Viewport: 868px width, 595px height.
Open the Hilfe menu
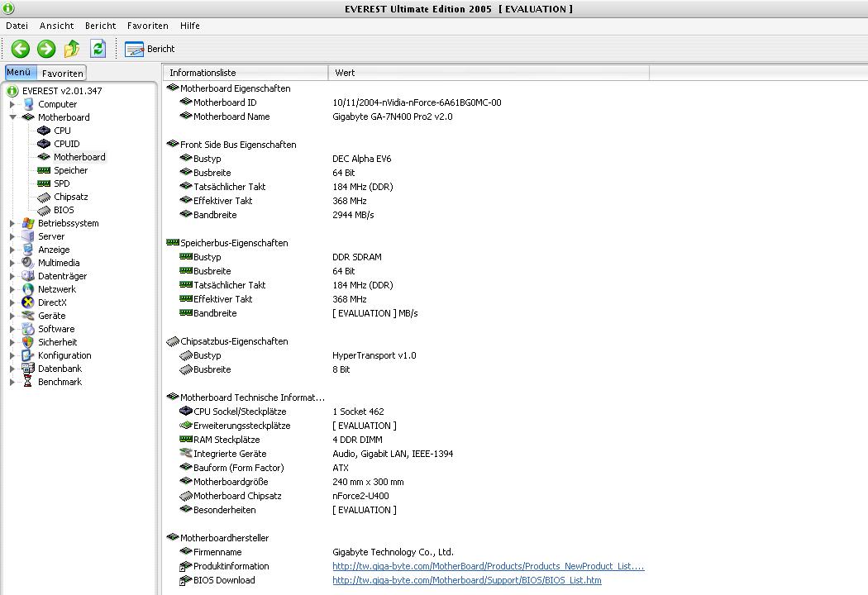[x=190, y=26]
